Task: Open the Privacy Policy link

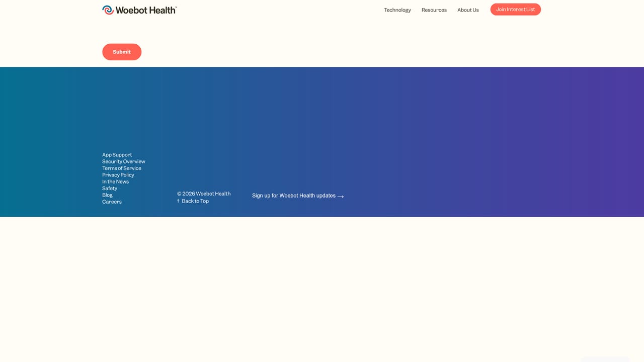Action: [118, 175]
